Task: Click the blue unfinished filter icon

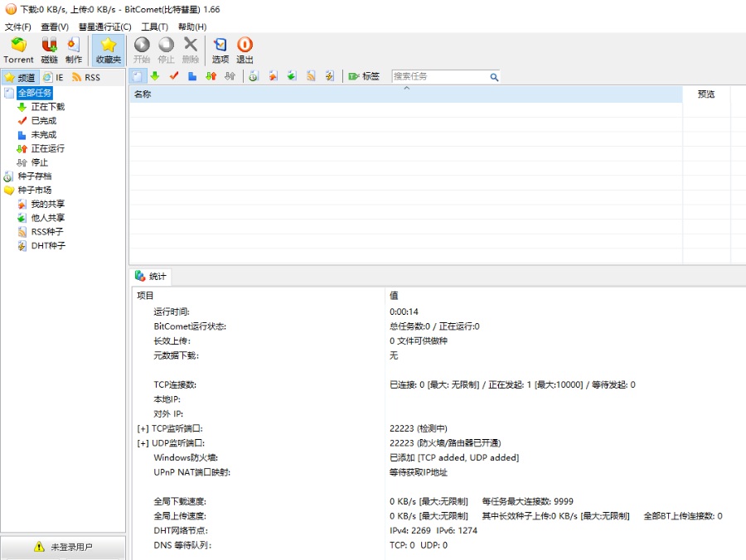Action: 192,76
